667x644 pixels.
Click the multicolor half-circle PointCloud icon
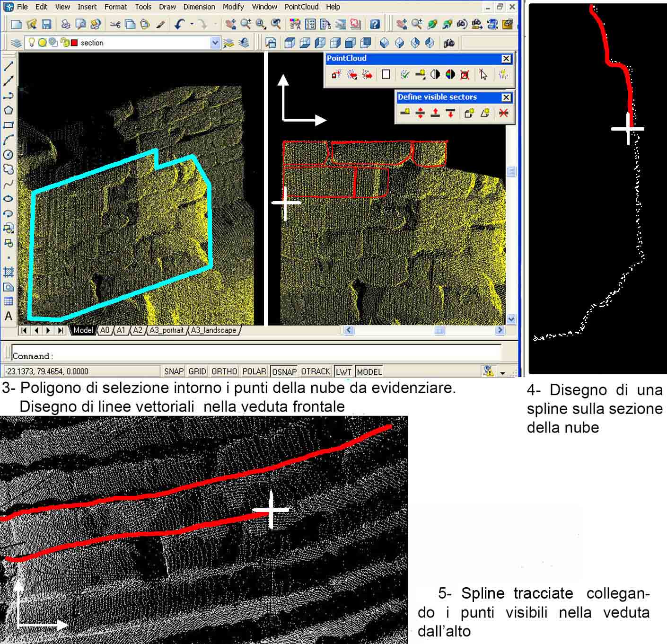click(450, 74)
